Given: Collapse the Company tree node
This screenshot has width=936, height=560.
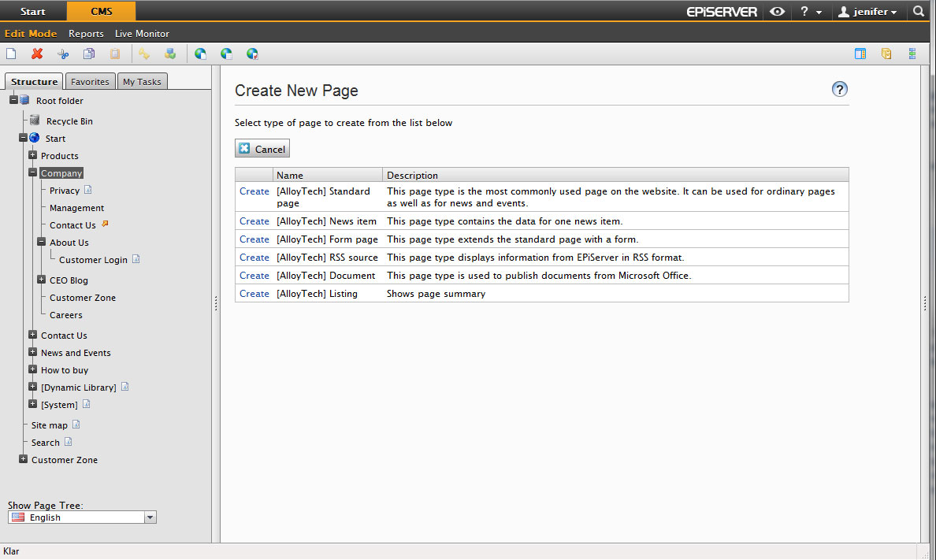Looking at the screenshot, I should coord(33,172).
